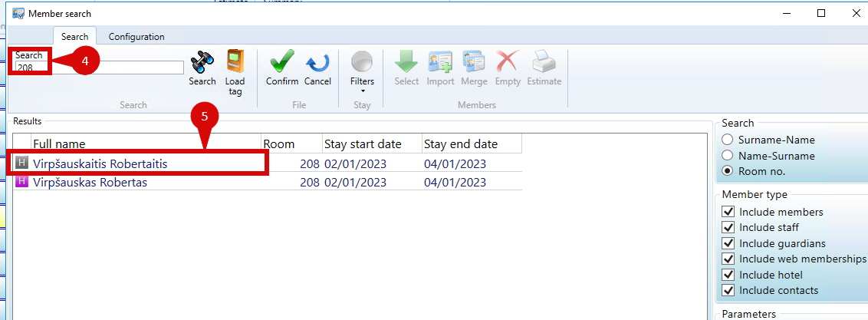The height and width of the screenshot is (320, 868).
Task: Sort by Stay end date column header
Action: (x=472, y=144)
